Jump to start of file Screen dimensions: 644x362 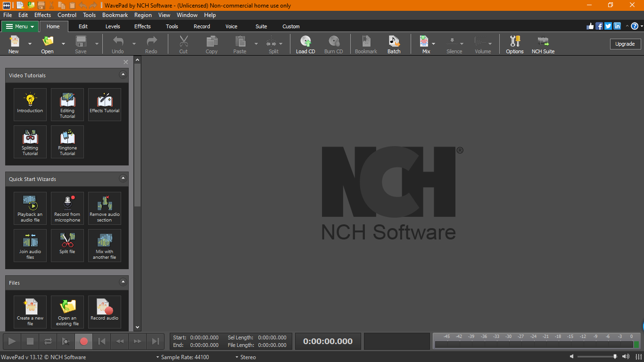[102, 341]
